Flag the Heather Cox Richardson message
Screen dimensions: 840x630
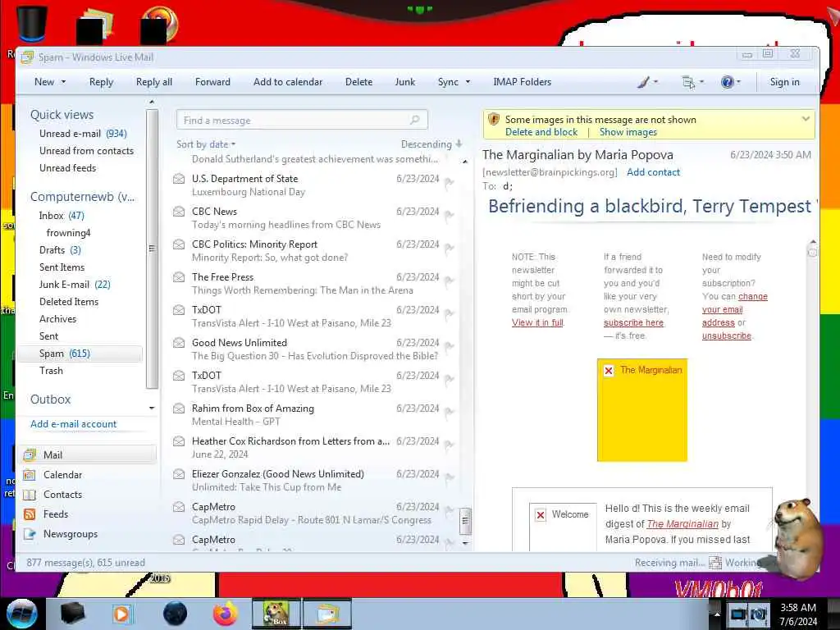click(x=450, y=445)
